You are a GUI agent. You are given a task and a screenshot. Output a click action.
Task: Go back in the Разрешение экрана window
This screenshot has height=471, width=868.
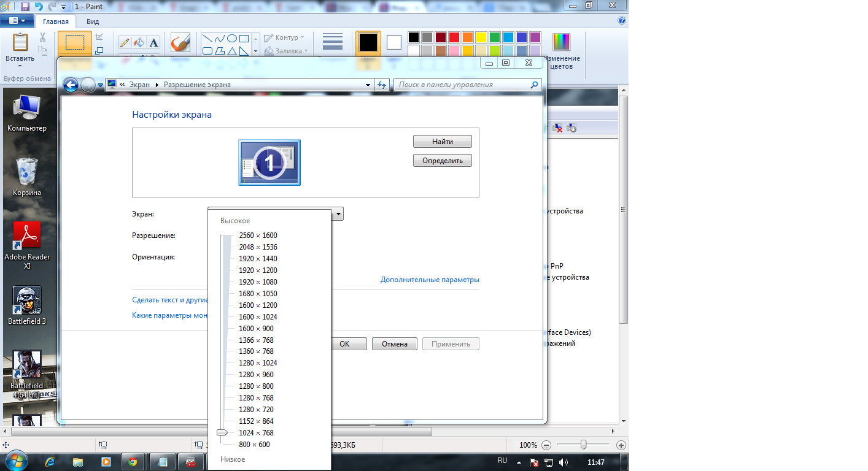click(71, 85)
